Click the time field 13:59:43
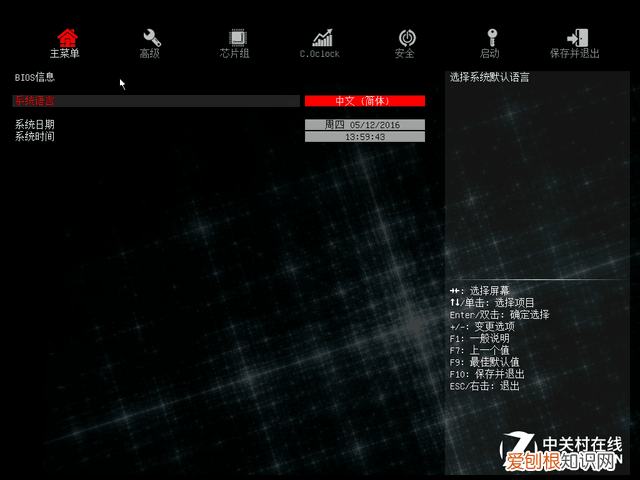This screenshot has width=640, height=480. click(364, 137)
